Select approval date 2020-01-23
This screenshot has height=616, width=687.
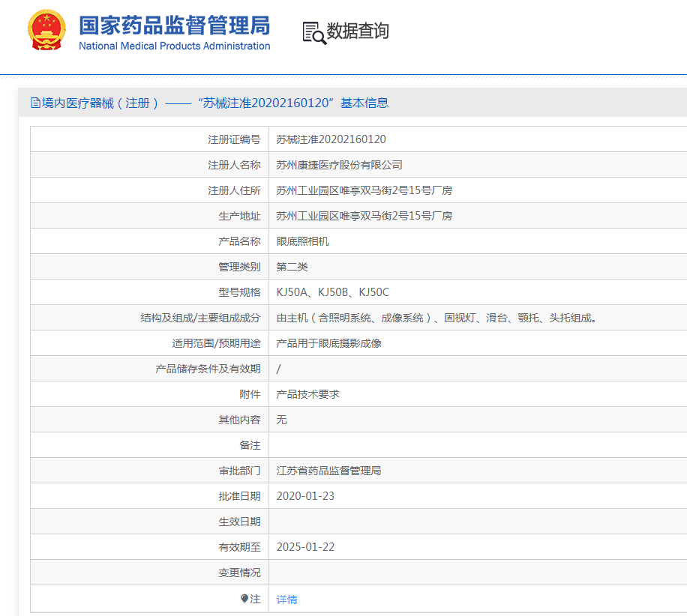[x=305, y=496]
